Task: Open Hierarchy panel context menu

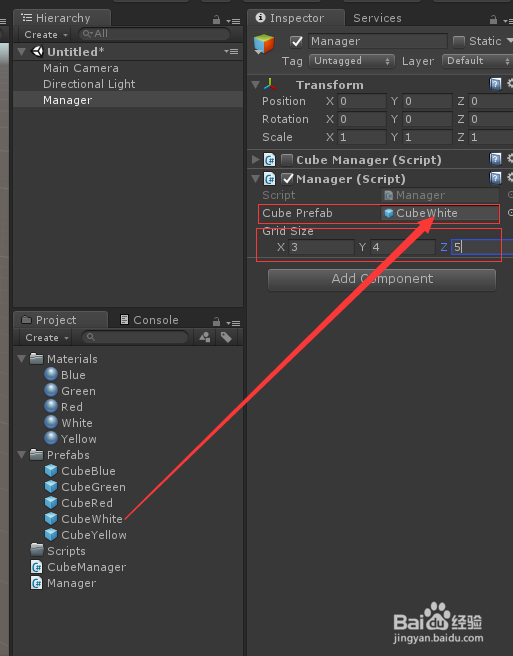Action: 233,21
